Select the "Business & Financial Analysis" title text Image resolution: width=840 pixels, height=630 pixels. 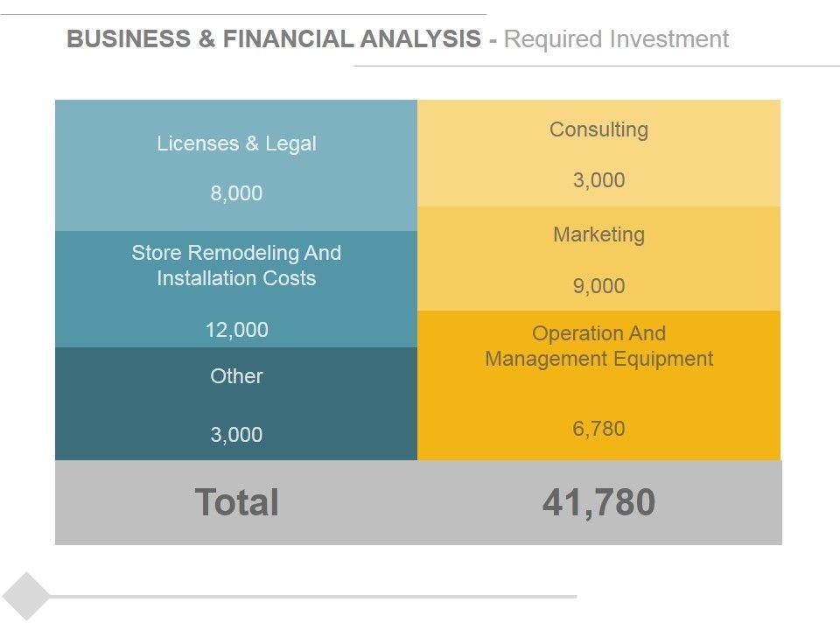click(273, 39)
